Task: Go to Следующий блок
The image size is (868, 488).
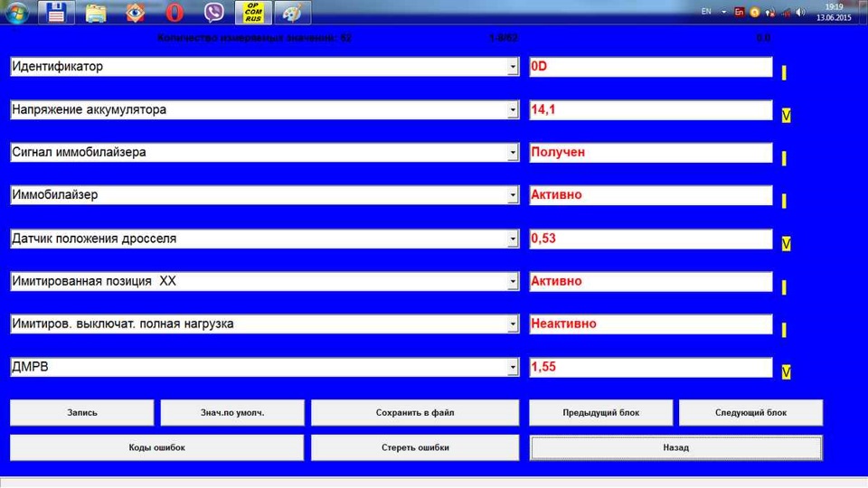Action: click(750, 413)
